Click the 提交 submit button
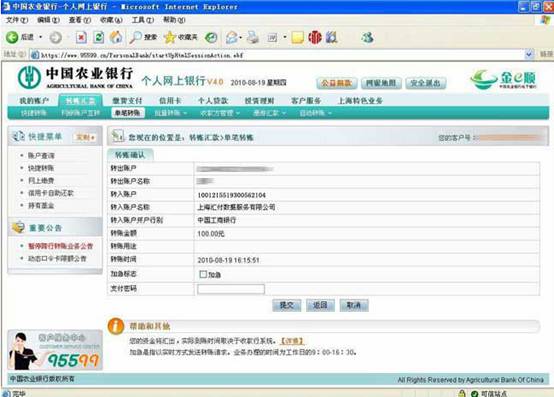The height and width of the screenshot is (397, 554). point(287,305)
